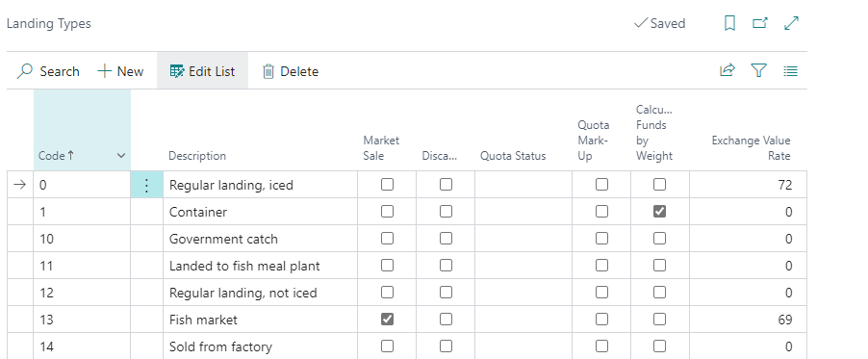Uncheck Market Sale for Fish market
Viewport: 868px width, 359px height.
tap(388, 320)
